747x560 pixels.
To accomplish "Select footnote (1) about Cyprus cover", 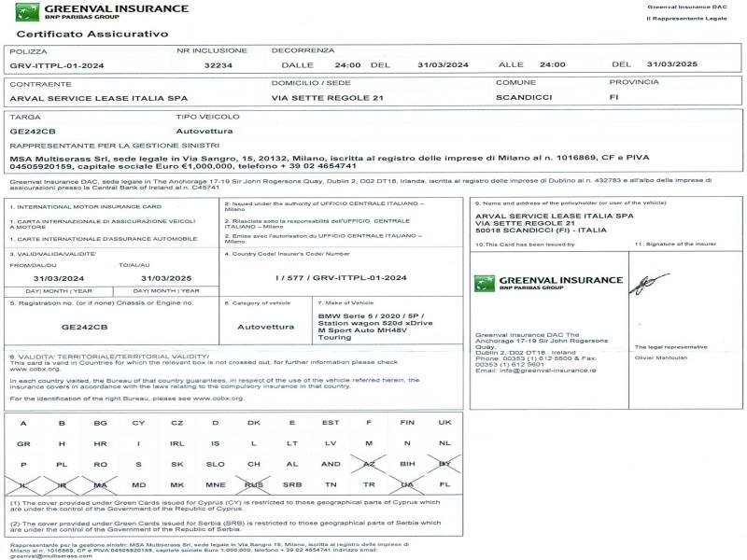I will [225, 506].
